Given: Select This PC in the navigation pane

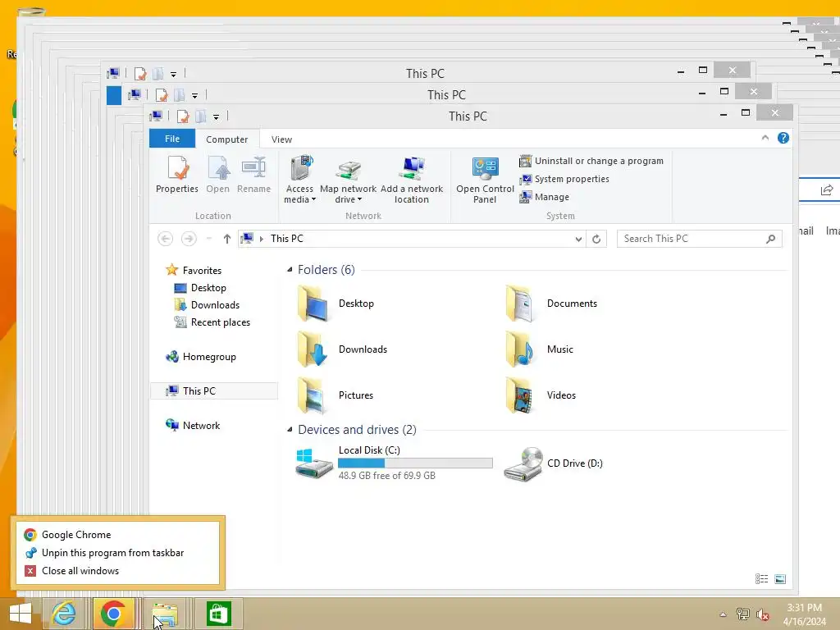Looking at the screenshot, I should [x=214, y=391].
